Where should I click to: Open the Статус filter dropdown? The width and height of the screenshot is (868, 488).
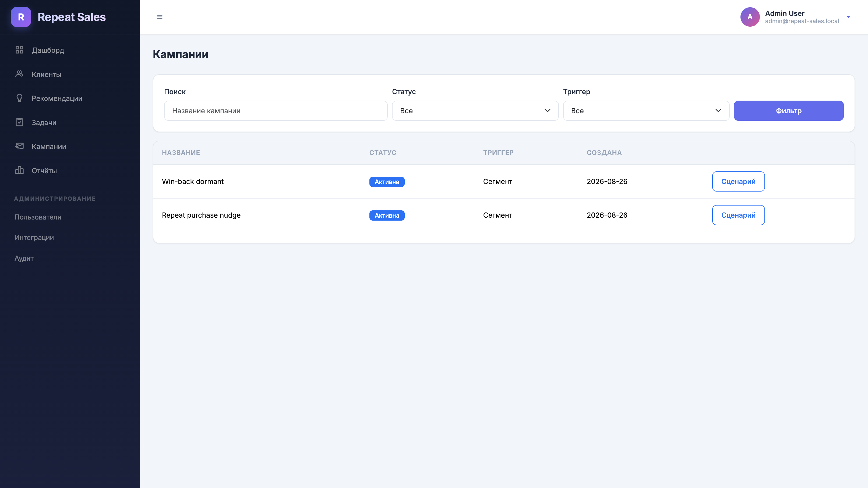point(475,111)
